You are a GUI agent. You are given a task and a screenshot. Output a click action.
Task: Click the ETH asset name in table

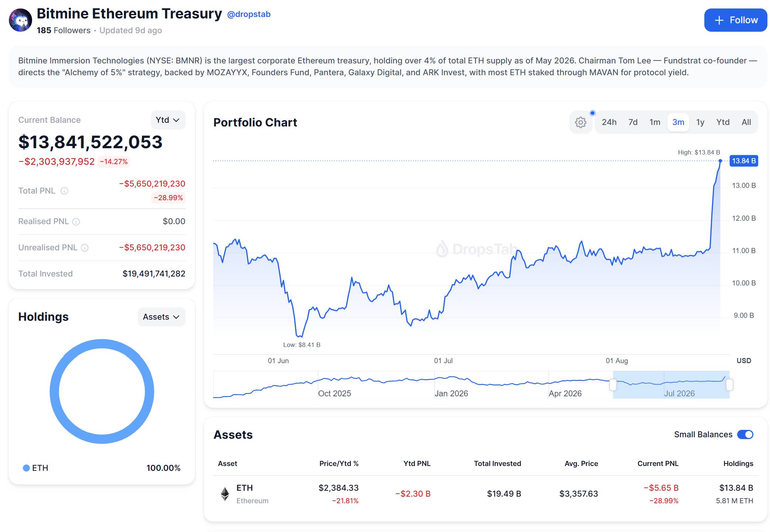[245, 488]
